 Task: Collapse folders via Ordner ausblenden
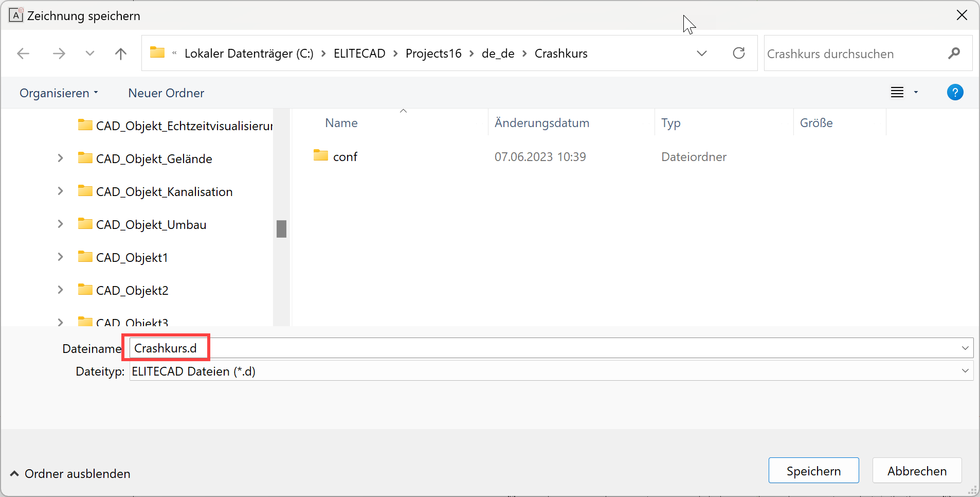pos(70,473)
